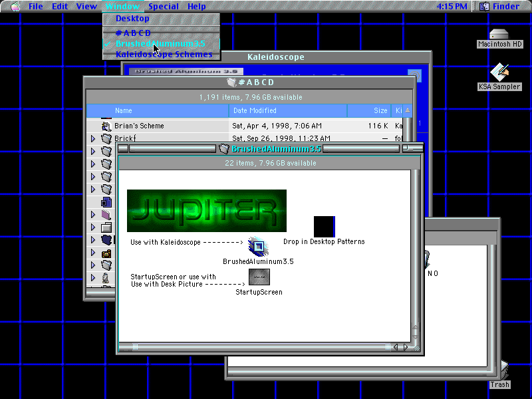Click the "116 K" size value
Screen dimensions: 532x399
tap(378, 126)
